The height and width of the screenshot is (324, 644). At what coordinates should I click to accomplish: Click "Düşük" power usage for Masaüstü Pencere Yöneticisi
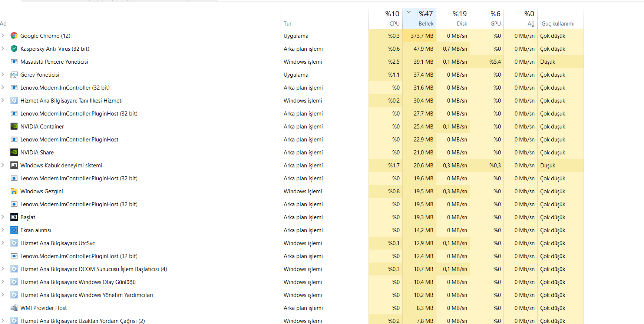click(x=548, y=62)
